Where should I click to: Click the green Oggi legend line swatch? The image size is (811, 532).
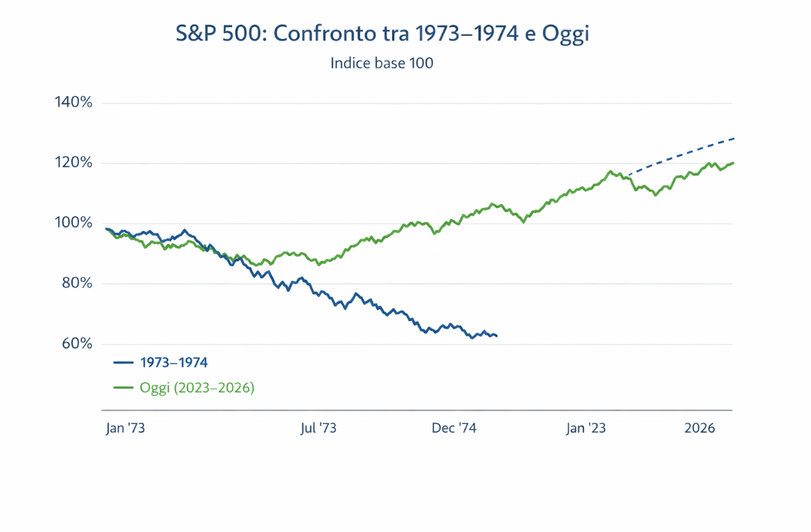click(123, 388)
